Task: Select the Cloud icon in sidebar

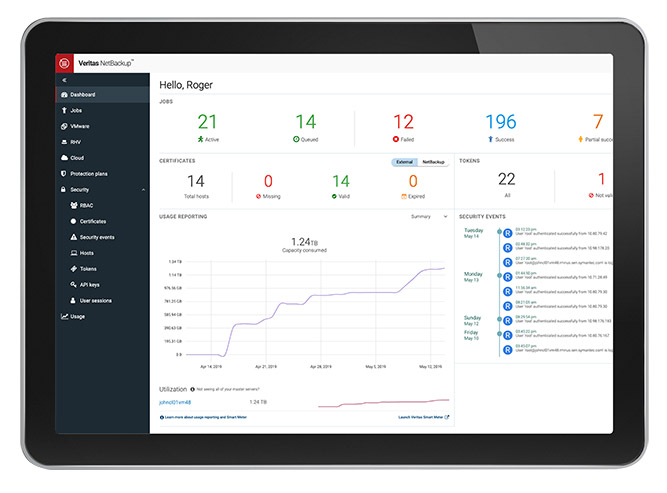Action: pyautogui.click(x=64, y=158)
